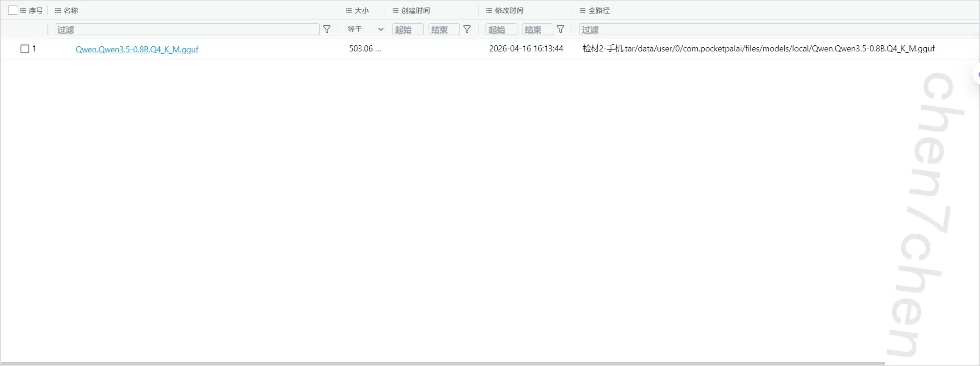Viewport: 980px width, 366px height.
Task: Click the funnel icon for 修改时间 filter
Action: tap(560, 29)
